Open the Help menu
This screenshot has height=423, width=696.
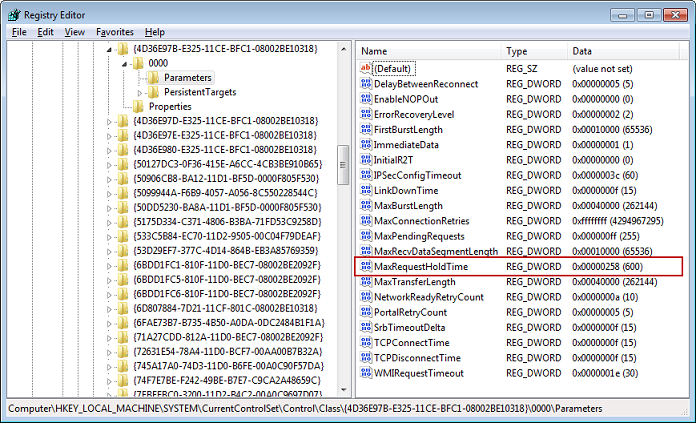[154, 32]
